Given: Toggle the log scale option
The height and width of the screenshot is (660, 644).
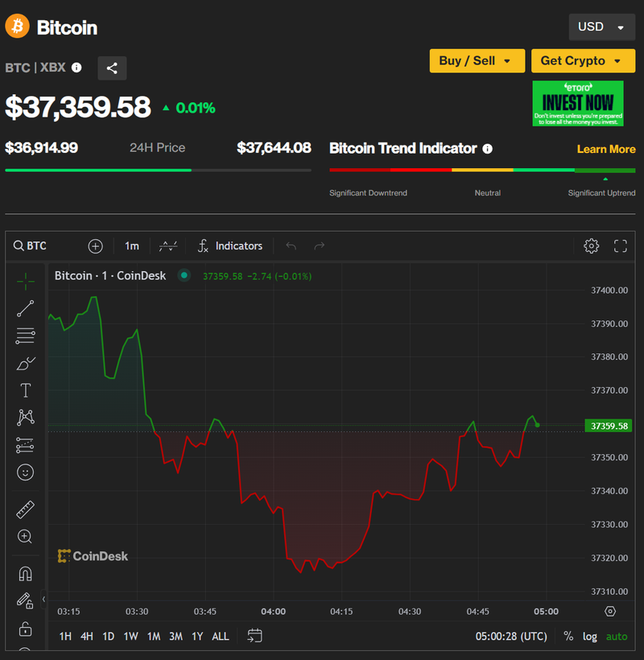Looking at the screenshot, I should pos(590,636).
